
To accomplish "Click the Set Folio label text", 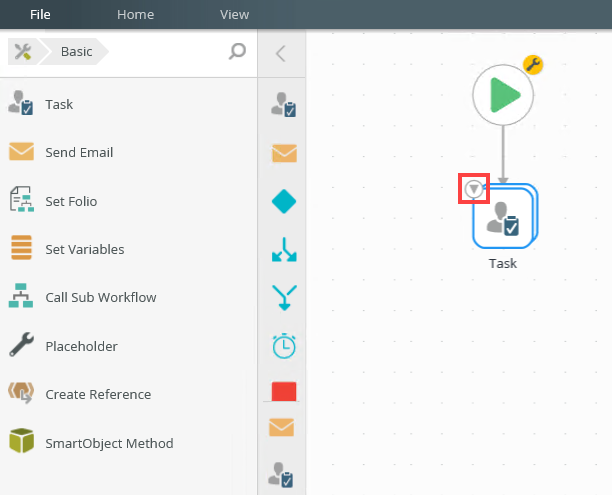I will (71, 201).
